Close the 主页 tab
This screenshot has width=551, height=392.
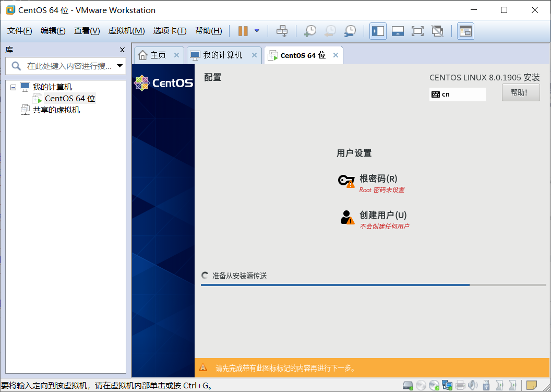coord(177,55)
